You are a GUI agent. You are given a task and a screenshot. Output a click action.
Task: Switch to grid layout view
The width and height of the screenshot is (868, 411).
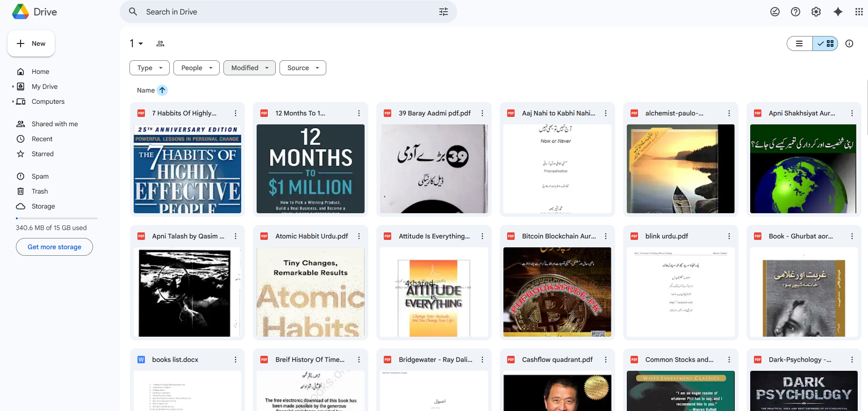[x=825, y=43]
